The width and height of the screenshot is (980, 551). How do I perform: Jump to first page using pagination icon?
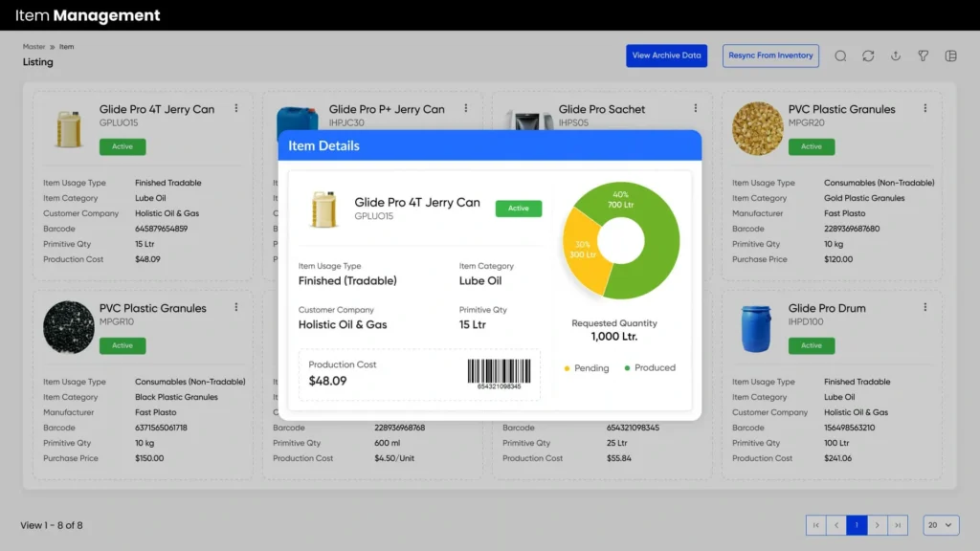click(x=815, y=525)
